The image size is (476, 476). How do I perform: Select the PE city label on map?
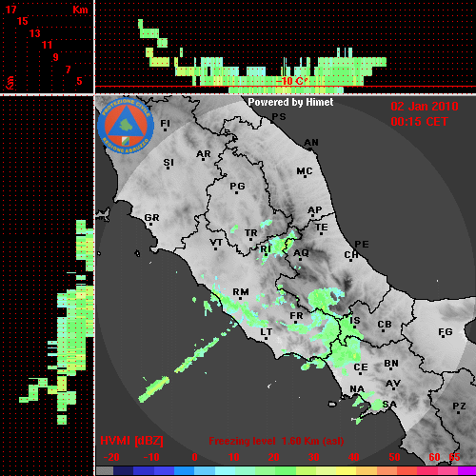point(362,244)
